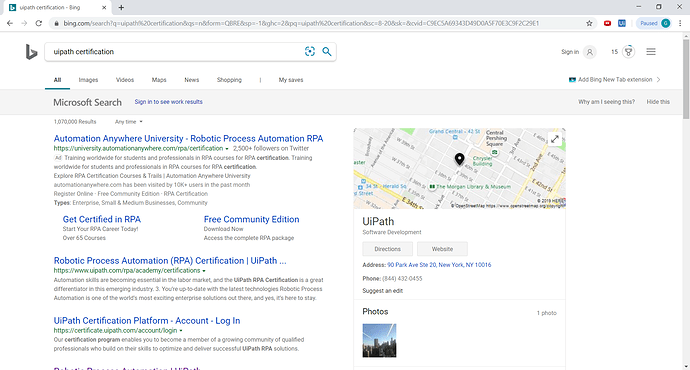Expand Automation Anywhere URL dropdown arrow
The height and width of the screenshot is (370, 690).
(x=227, y=149)
